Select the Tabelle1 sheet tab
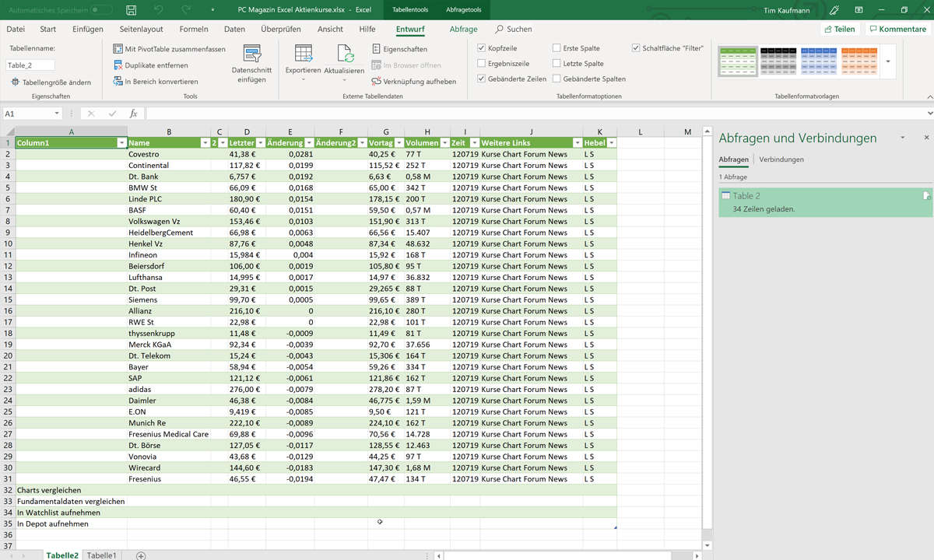The width and height of the screenshot is (934, 560). point(102,555)
